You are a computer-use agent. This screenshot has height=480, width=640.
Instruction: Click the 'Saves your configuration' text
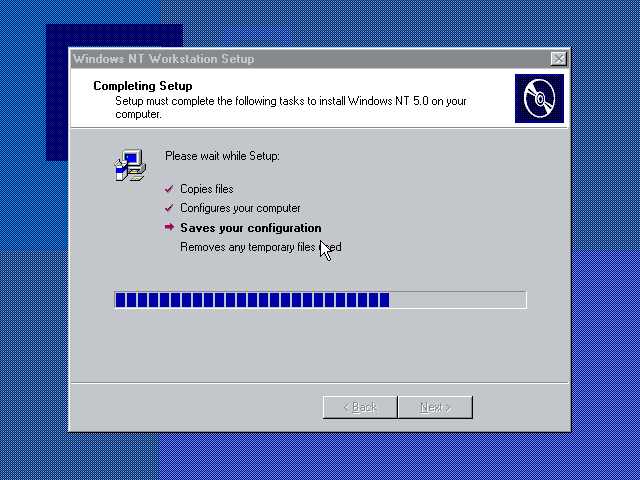pyautogui.click(x=251, y=228)
